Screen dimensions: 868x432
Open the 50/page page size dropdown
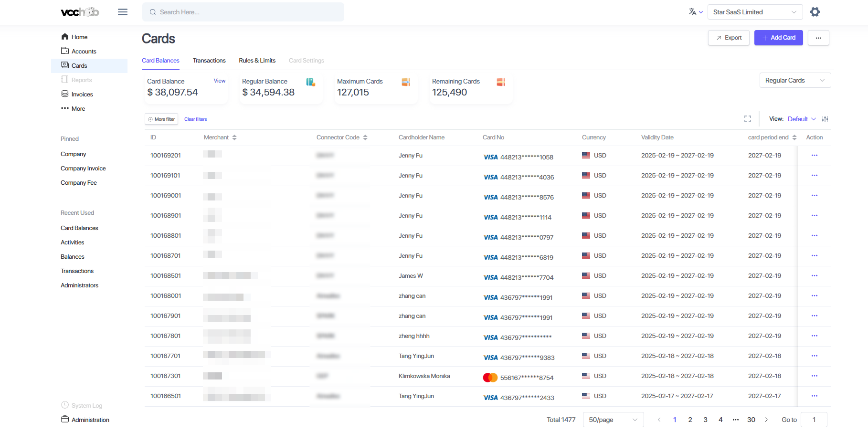click(x=613, y=420)
